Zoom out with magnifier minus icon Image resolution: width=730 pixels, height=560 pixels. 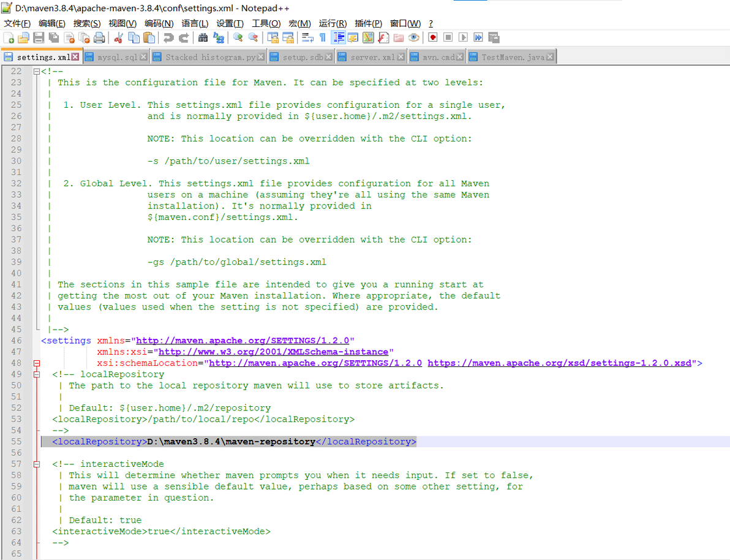click(254, 38)
